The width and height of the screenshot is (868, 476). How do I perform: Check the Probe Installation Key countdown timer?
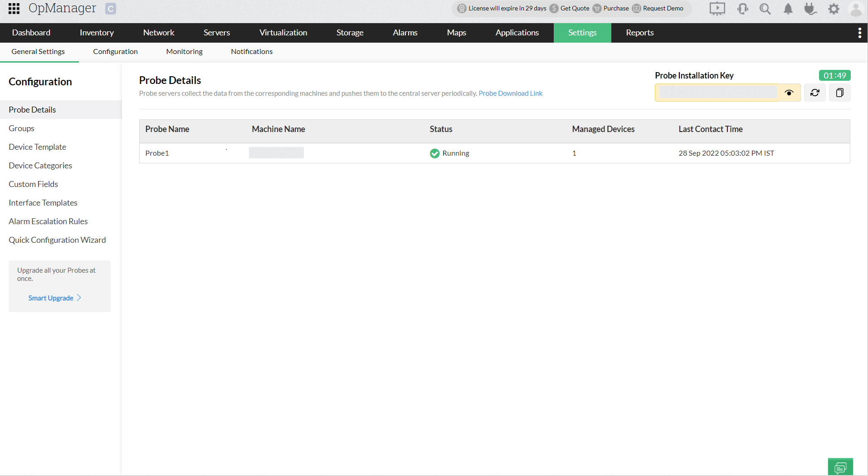(x=834, y=75)
